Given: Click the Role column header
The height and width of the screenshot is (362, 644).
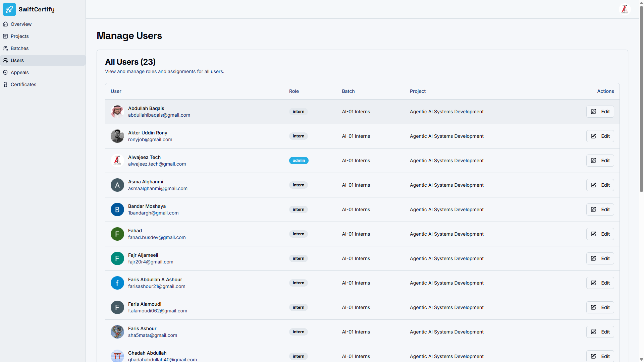Looking at the screenshot, I should click(x=294, y=91).
